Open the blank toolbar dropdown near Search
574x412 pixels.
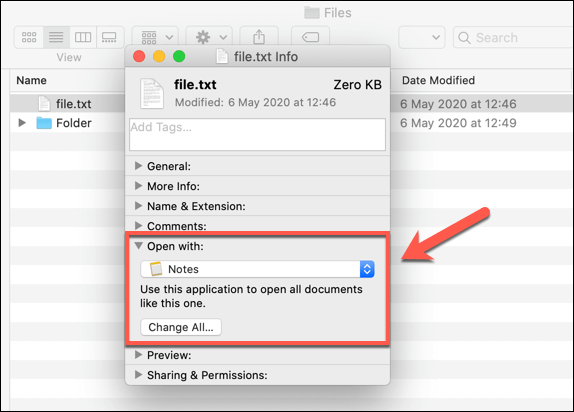422,37
